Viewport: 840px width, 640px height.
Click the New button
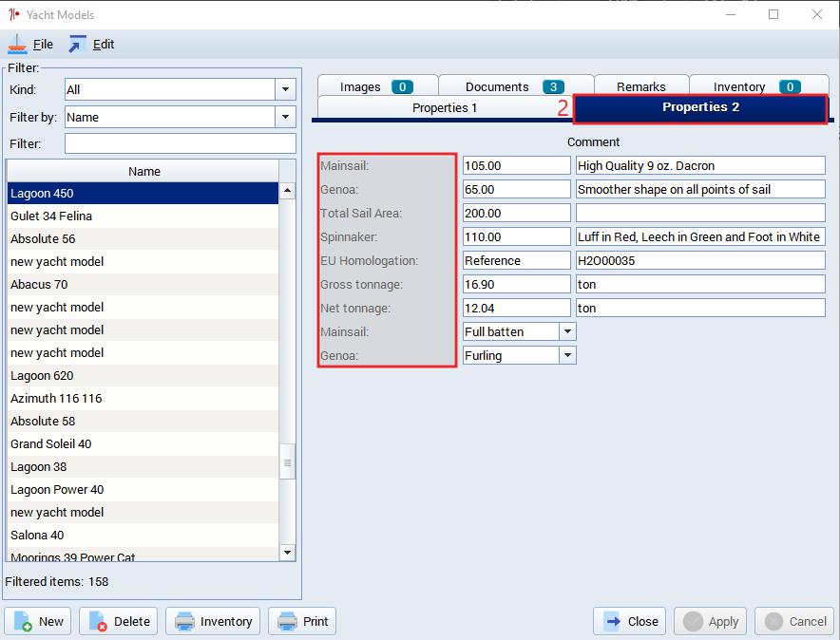click(37, 621)
